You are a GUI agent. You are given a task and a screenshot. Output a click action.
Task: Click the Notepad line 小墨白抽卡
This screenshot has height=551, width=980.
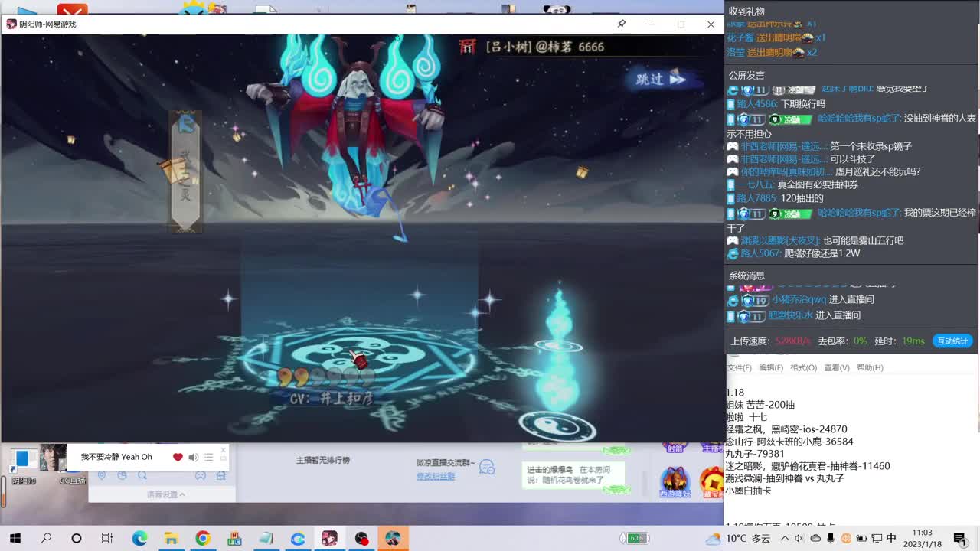[750, 491]
